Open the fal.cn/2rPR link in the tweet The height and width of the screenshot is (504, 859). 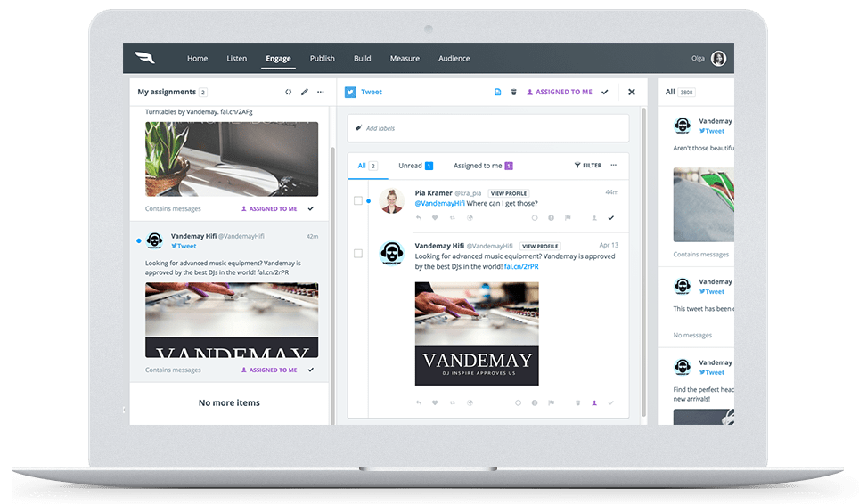(x=521, y=266)
